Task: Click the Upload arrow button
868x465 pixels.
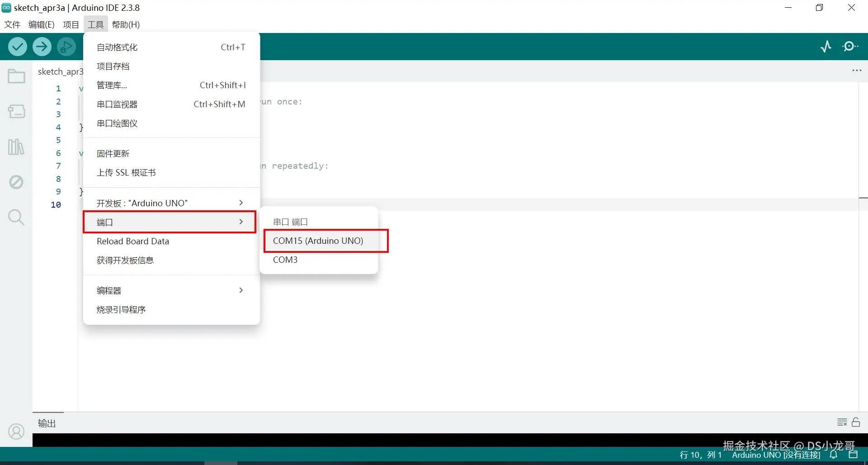Action: point(42,47)
